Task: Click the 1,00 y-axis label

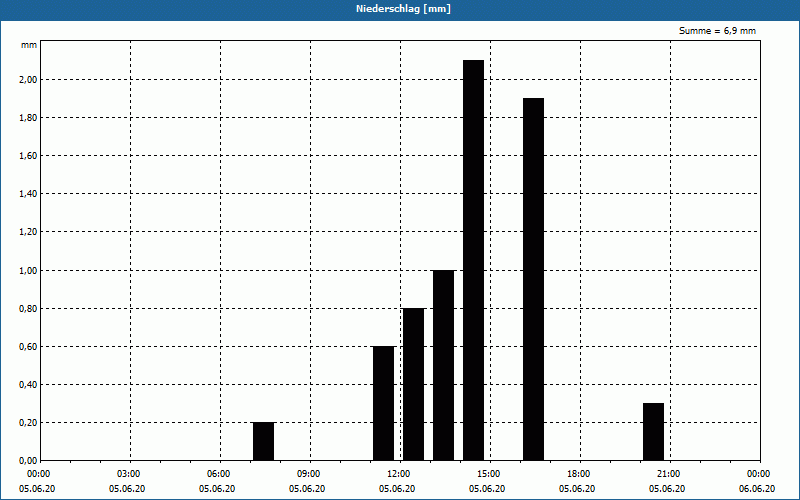Action: [28, 270]
